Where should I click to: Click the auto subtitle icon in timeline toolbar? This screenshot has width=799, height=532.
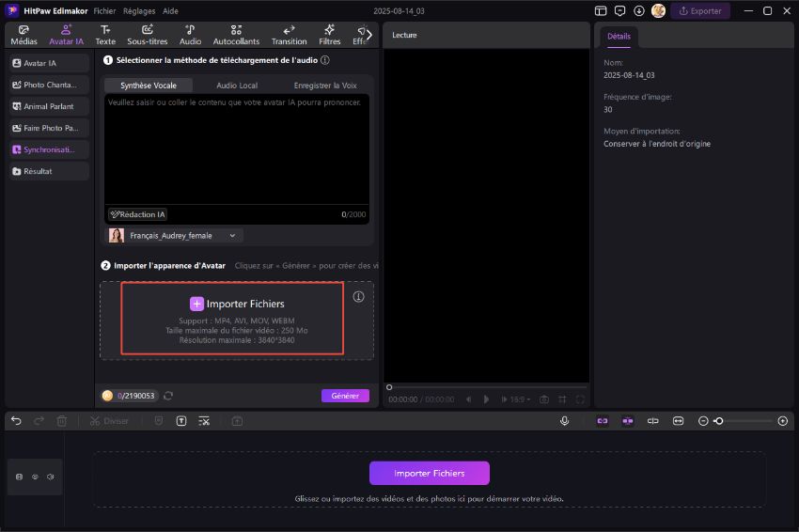click(204, 421)
